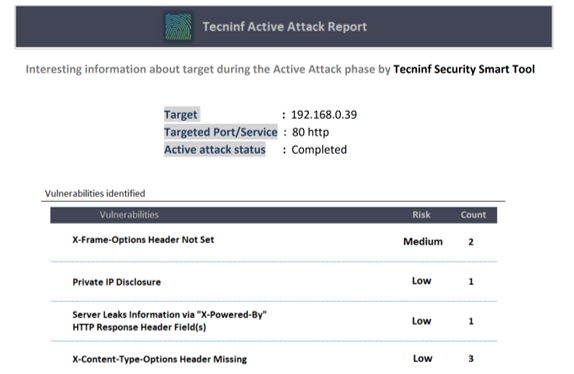Click the Tecninf fingerprint logo icon

(x=178, y=27)
